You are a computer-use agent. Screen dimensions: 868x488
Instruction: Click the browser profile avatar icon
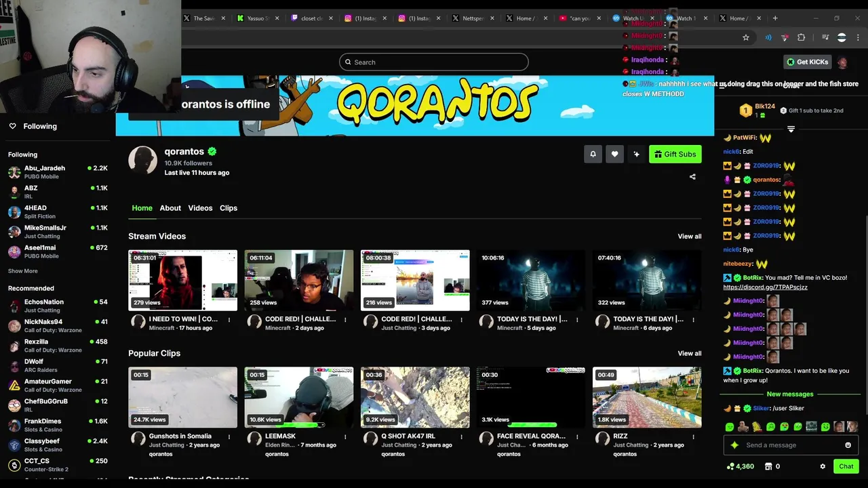[x=842, y=37]
